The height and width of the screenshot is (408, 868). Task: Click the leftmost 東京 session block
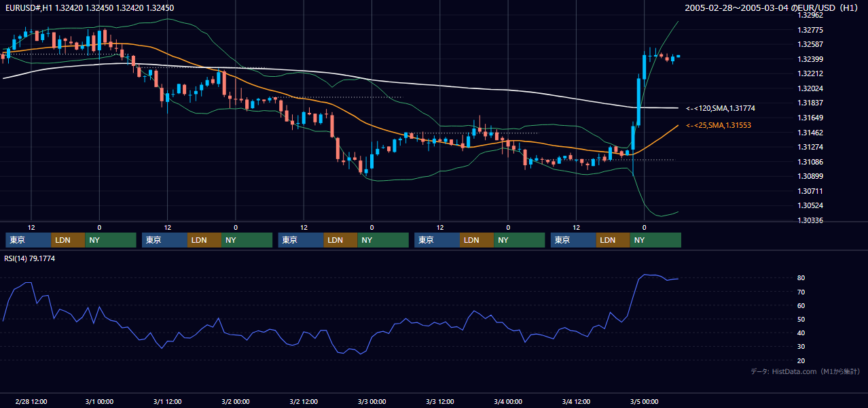click(28, 240)
